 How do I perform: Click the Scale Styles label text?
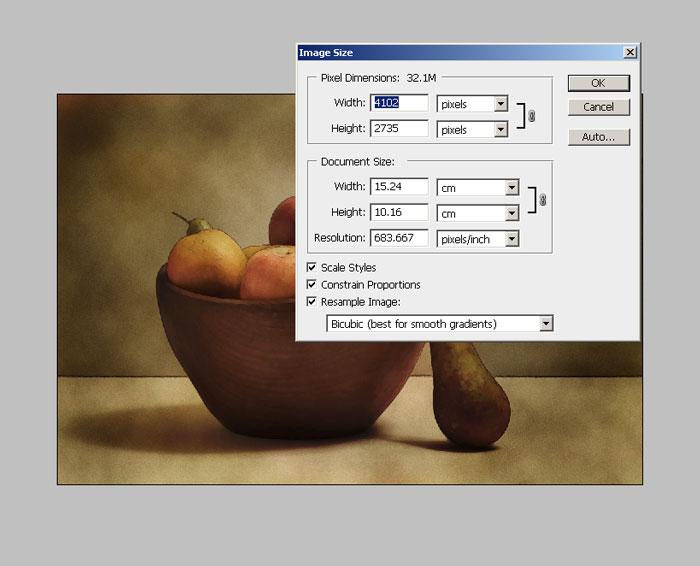click(x=348, y=267)
